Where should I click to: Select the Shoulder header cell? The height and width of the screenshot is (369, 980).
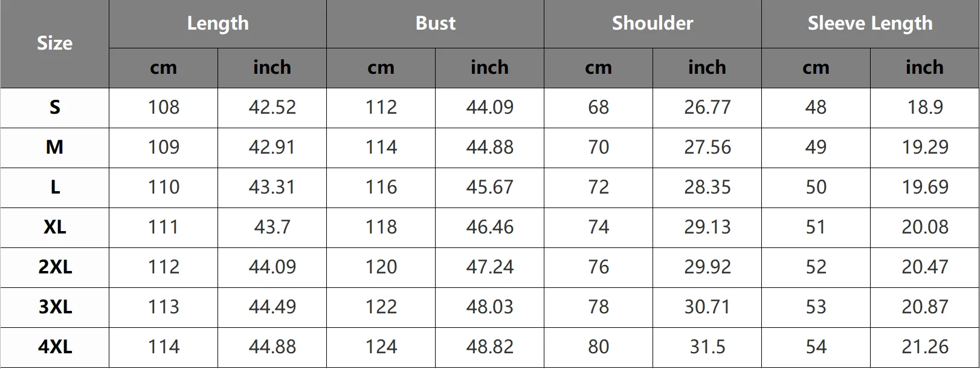point(653,24)
